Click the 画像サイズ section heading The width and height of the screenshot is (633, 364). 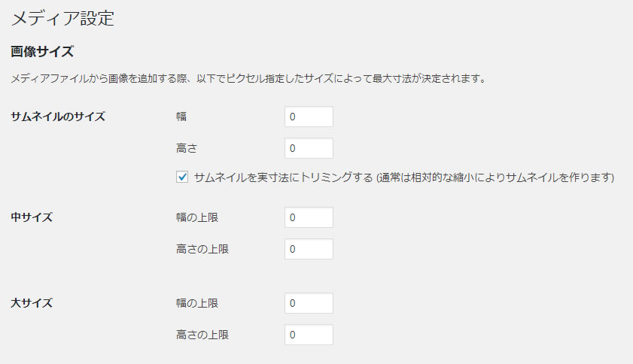(41, 53)
